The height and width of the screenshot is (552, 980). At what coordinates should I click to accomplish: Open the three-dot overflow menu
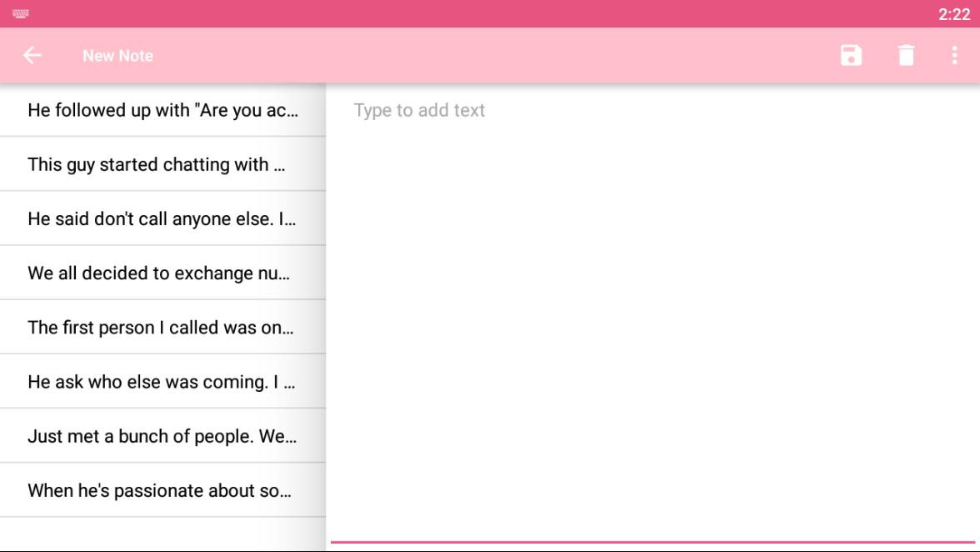(x=954, y=56)
